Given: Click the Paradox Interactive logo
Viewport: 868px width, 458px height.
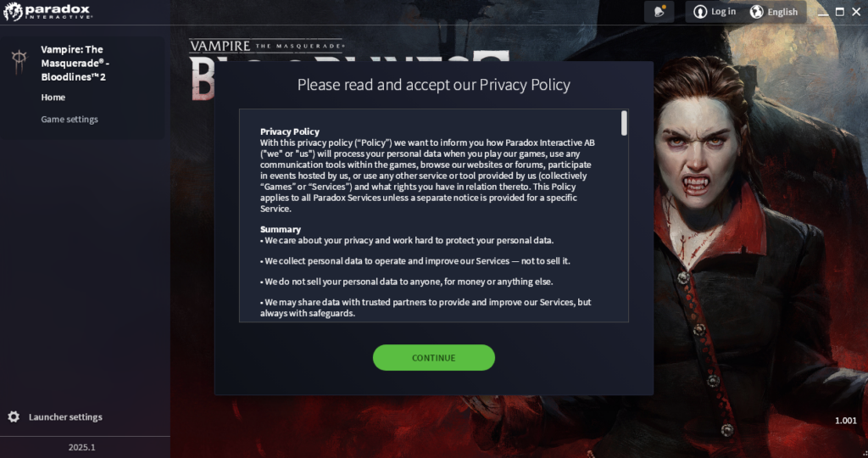Looking at the screenshot, I should coord(47,12).
